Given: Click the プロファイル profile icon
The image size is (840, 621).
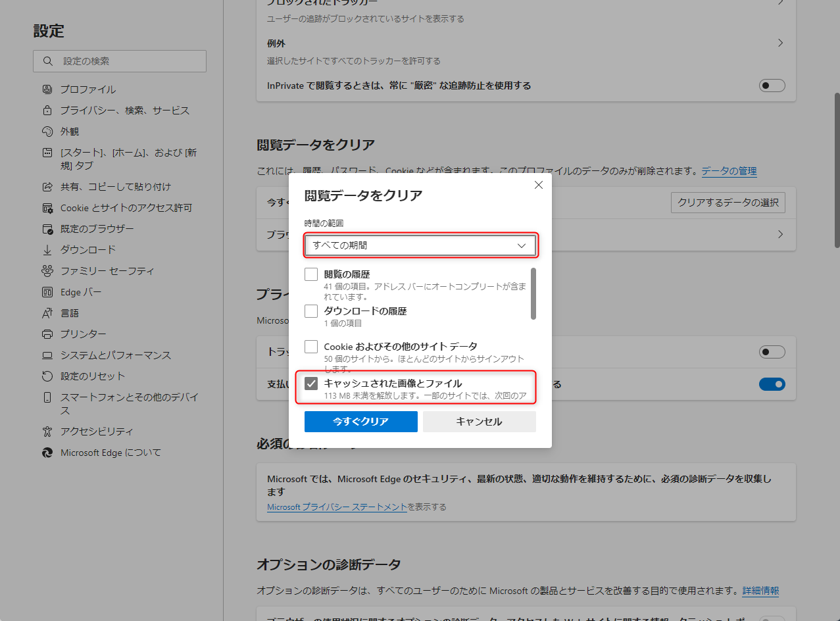Looking at the screenshot, I should [x=47, y=89].
